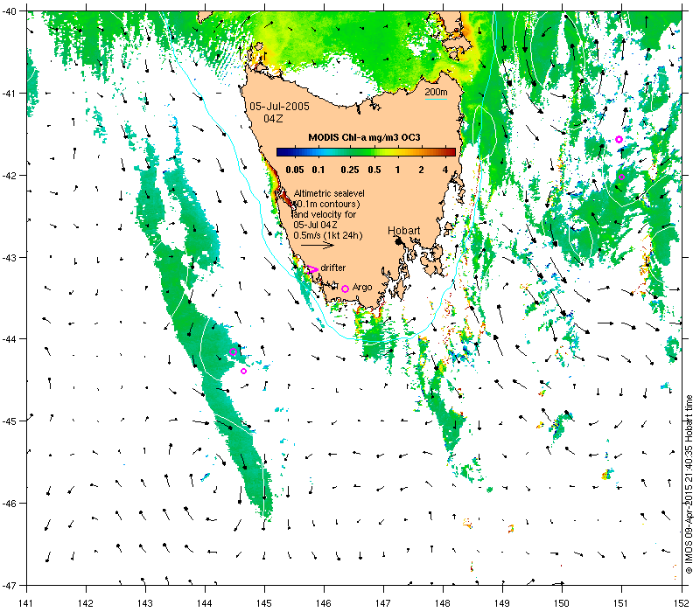Click the colorbar value 0.1
700x612 pixels.
pos(318,170)
